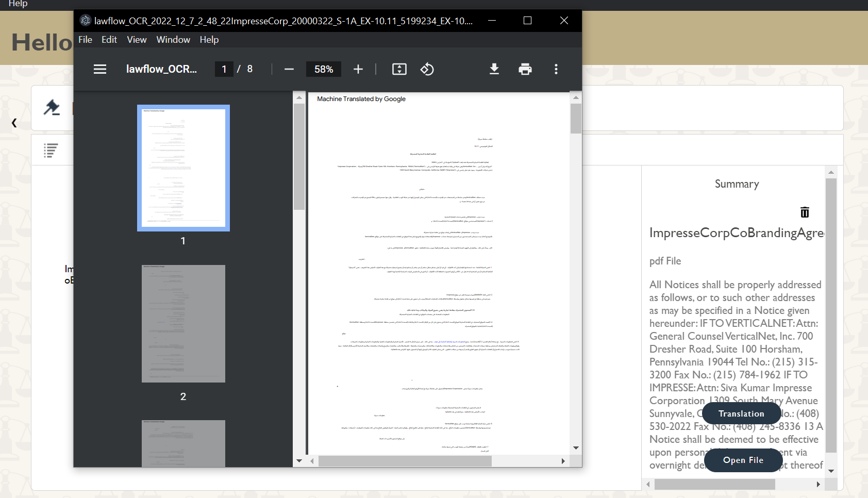Open the Window menu
Image resolution: width=868 pixels, height=498 pixels.
[173, 39]
